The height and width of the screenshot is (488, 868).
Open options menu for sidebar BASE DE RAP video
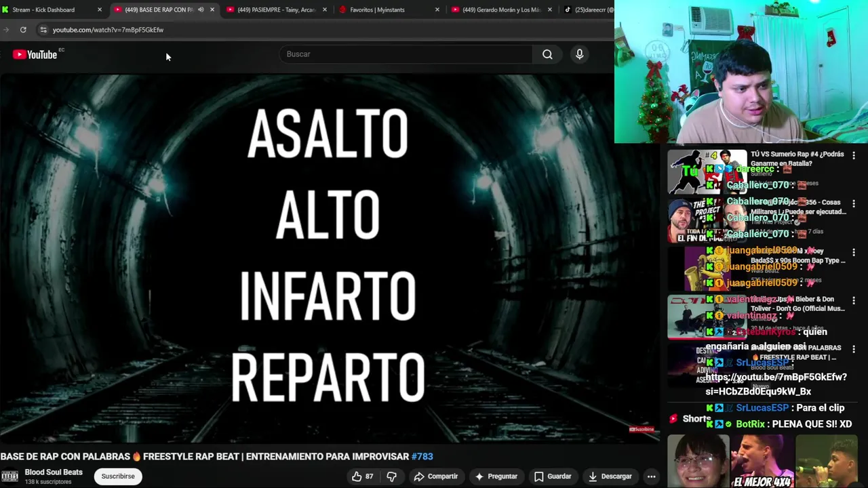(854, 349)
